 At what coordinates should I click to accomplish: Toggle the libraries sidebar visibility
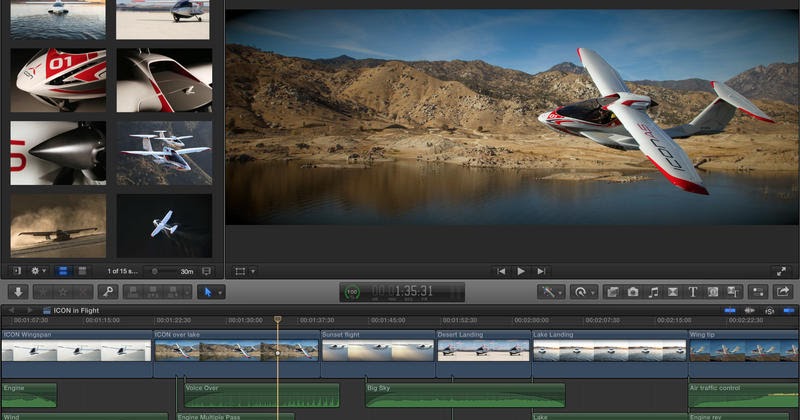[17, 271]
